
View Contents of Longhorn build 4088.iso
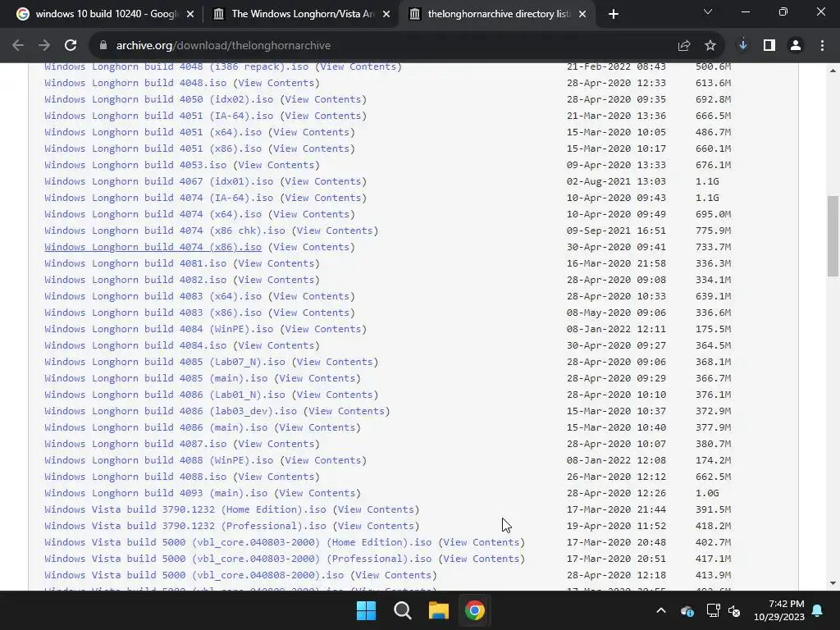click(276, 477)
